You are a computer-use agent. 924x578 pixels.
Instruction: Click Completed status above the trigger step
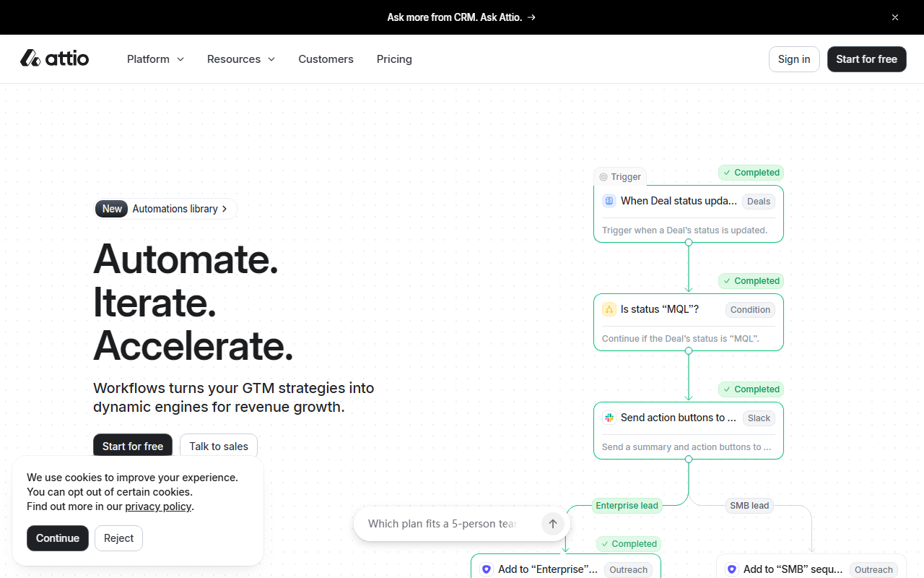tap(751, 173)
